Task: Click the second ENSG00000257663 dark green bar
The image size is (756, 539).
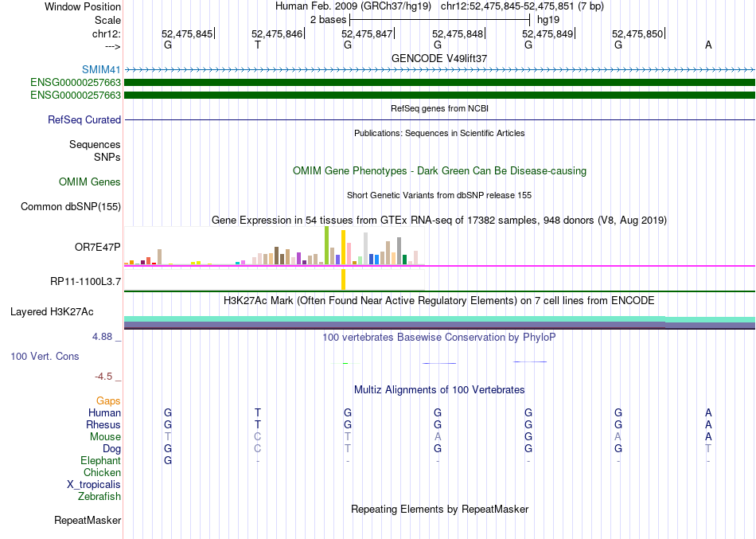Action: pyautogui.click(x=439, y=95)
